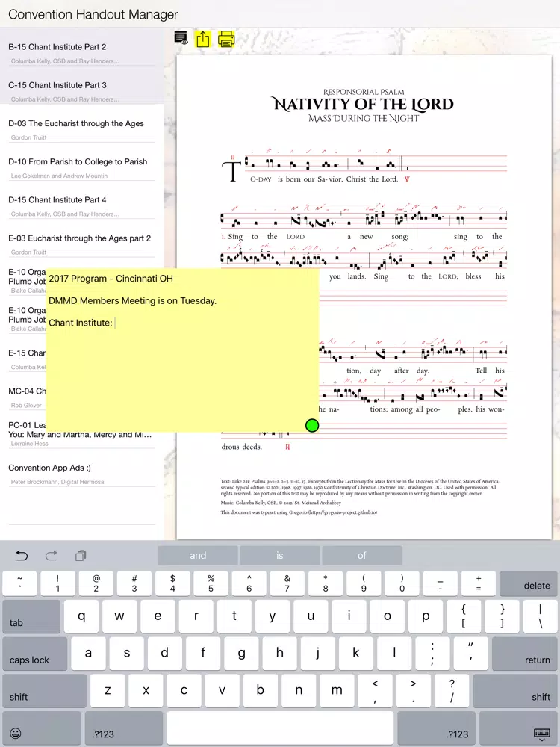The width and height of the screenshot is (560, 747).
Task: Place cursor after 'Chant Institute:' in note
Action: (x=115, y=323)
